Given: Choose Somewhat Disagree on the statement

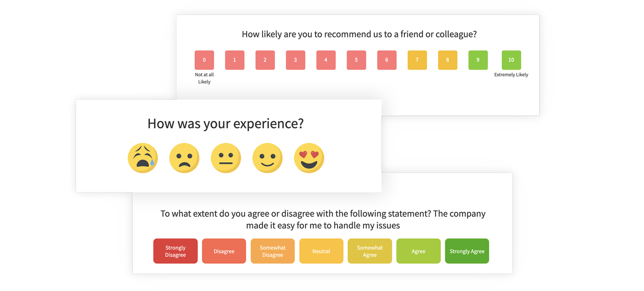Looking at the screenshot, I should (273, 251).
